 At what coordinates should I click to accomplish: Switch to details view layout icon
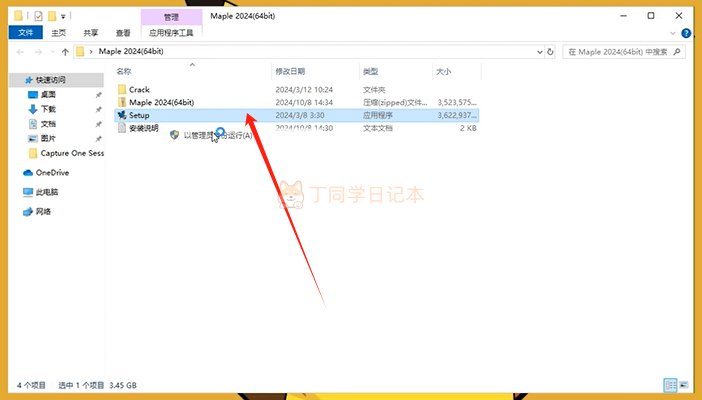pos(670,385)
